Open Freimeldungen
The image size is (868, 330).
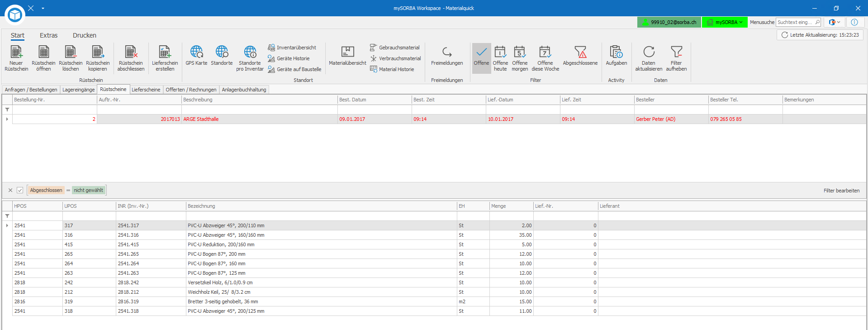pyautogui.click(x=447, y=56)
